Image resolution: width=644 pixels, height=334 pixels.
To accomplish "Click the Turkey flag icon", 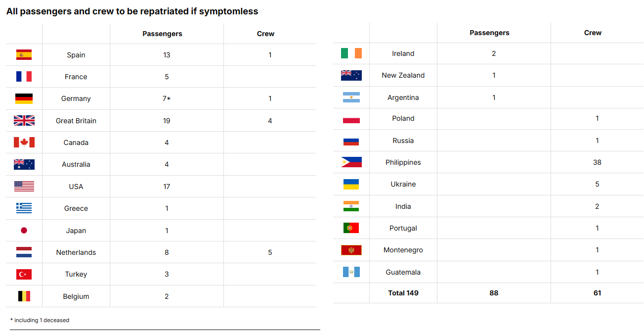I will [x=24, y=274].
